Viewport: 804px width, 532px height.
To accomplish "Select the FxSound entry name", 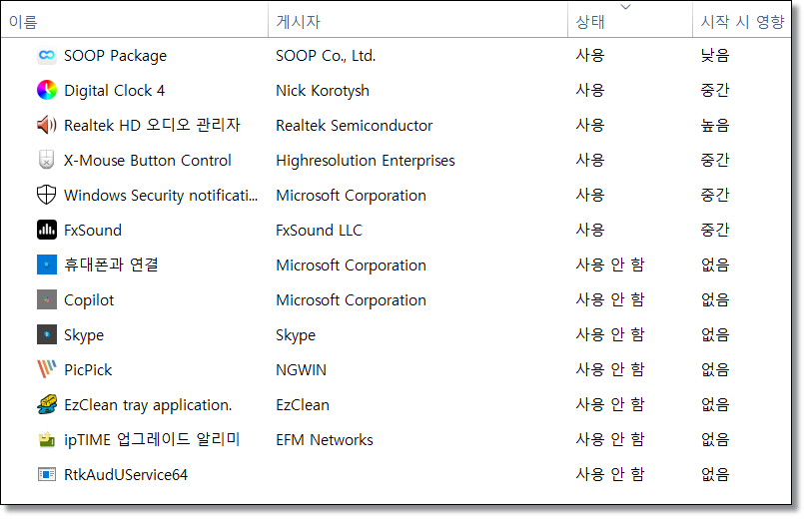I will click(x=93, y=230).
